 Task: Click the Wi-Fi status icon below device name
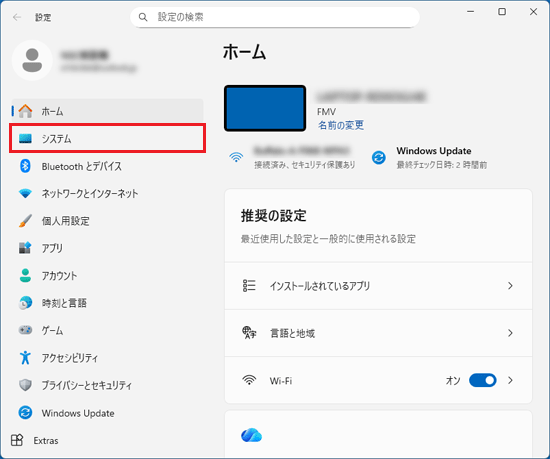pos(236,157)
